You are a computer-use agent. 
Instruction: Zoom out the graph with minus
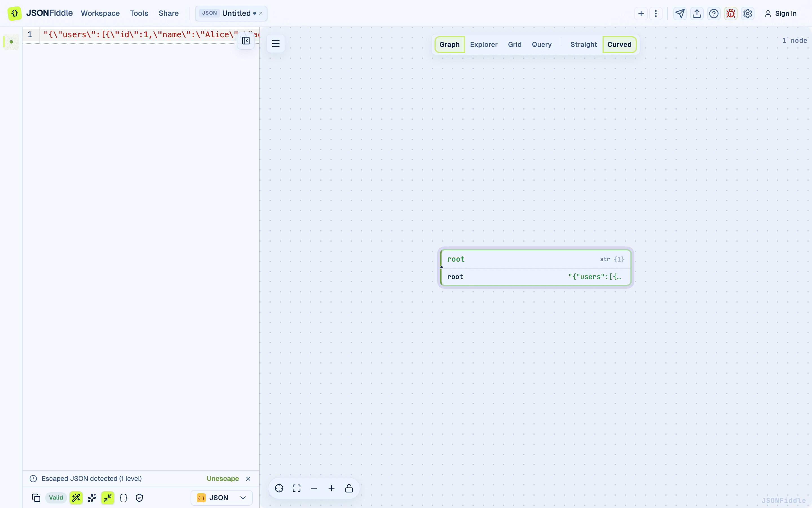click(x=314, y=488)
